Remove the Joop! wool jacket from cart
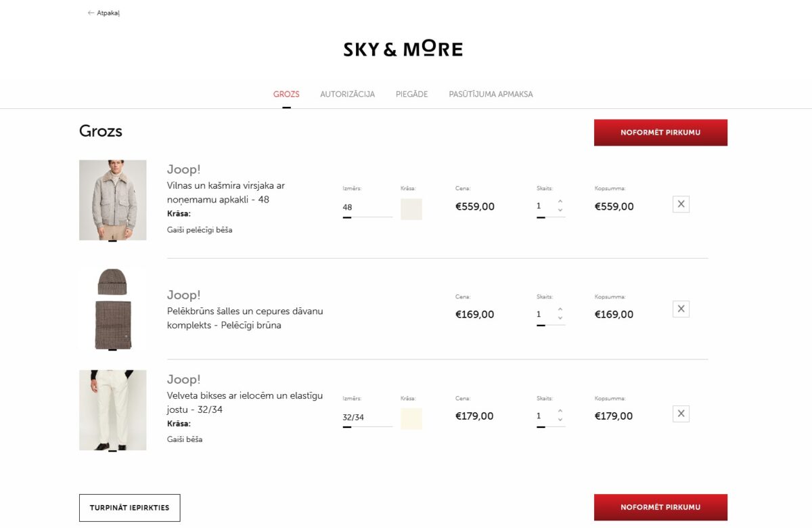This screenshot has height=528, width=812. pyautogui.click(x=680, y=203)
